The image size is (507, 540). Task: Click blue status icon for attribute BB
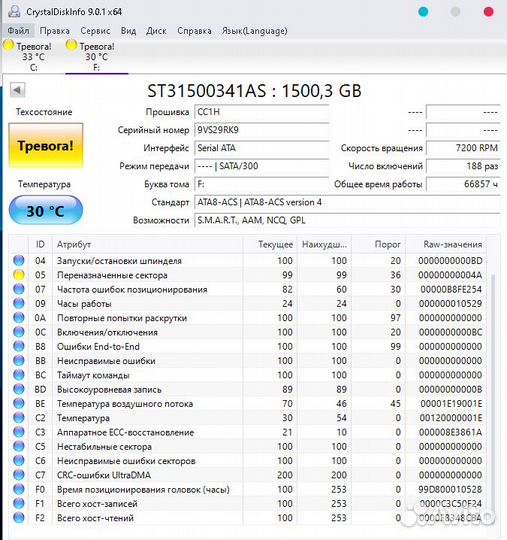pos(19,361)
